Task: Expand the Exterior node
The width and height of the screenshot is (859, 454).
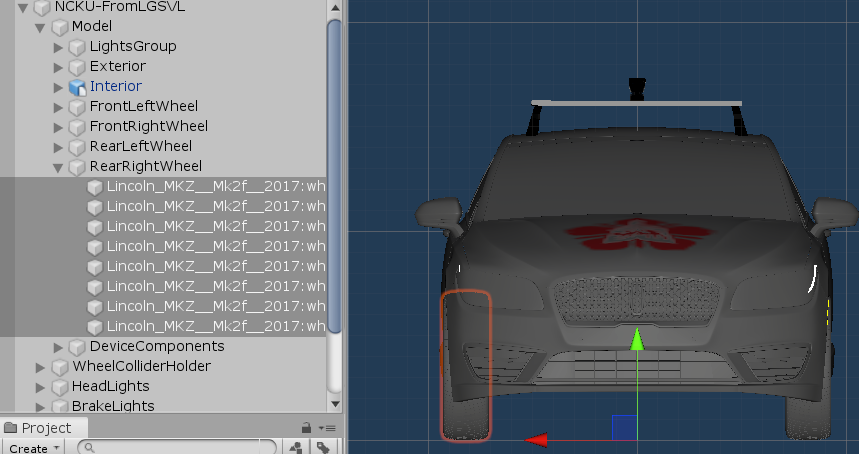Action: click(58, 67)
